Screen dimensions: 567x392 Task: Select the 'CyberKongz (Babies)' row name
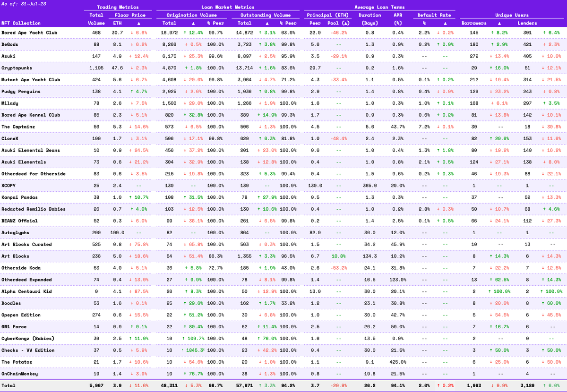point(28,338)
